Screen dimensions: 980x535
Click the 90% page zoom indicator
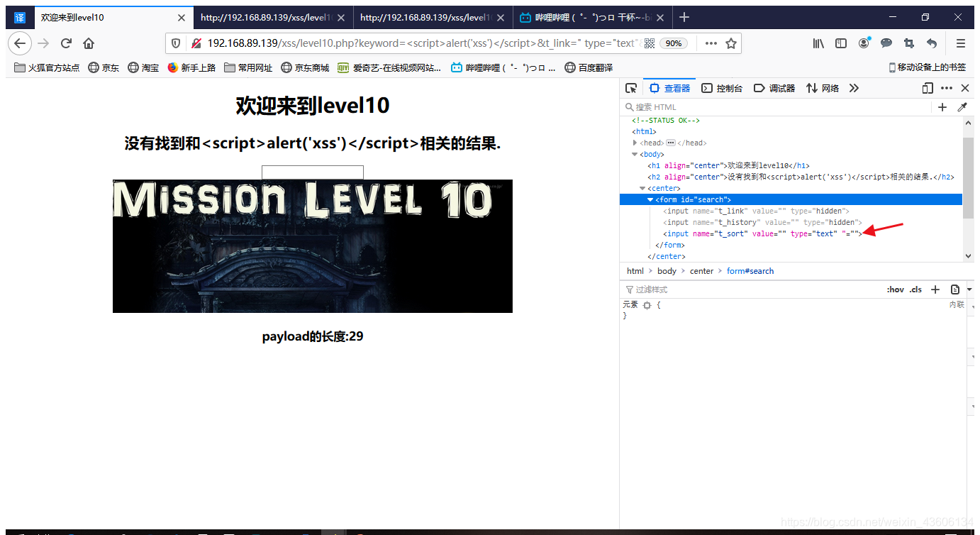pos(674,43)
